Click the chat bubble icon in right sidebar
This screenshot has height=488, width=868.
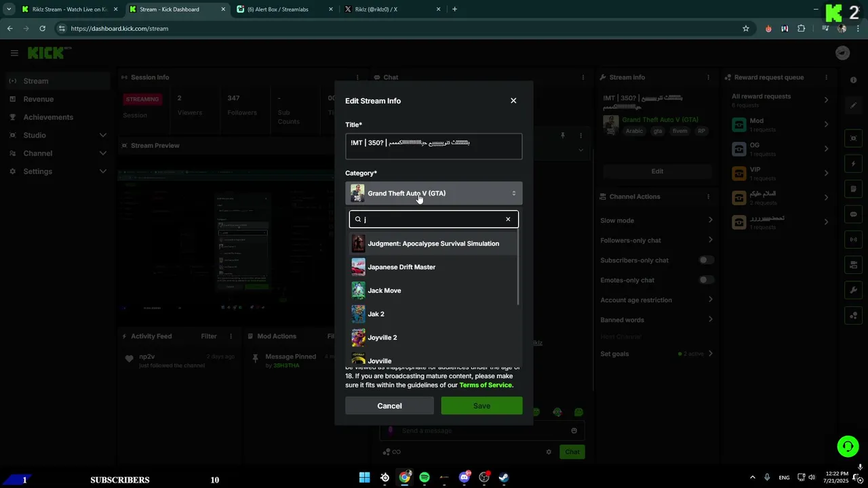pyautogui.click(x=853, y=214)
